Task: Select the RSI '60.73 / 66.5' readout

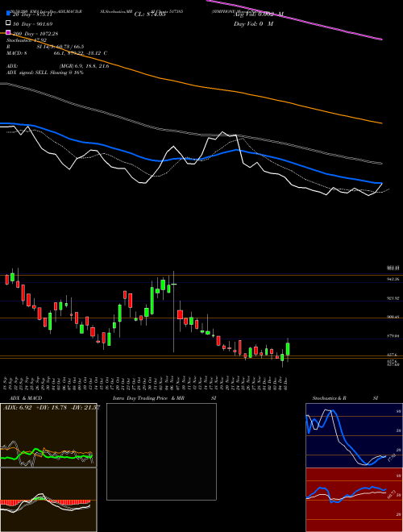Action: (69, 47)
